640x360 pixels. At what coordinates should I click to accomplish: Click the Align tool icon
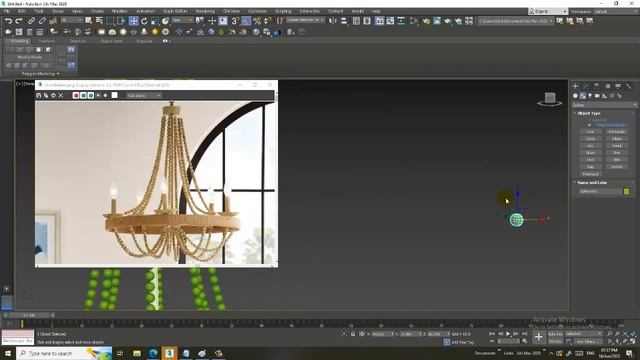344,20
